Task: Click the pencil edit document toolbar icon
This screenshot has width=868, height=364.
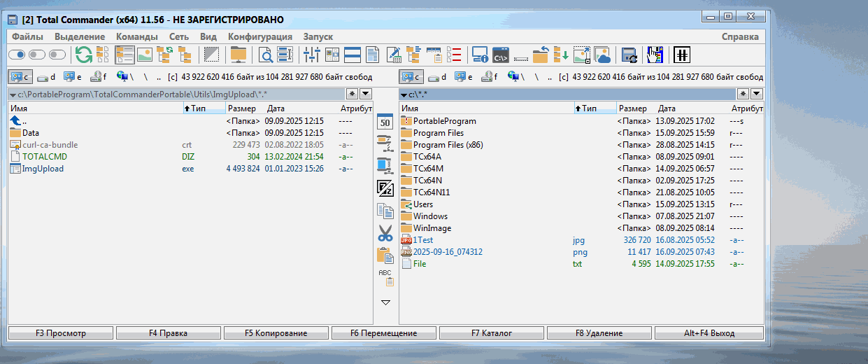Action: point(393,55)
